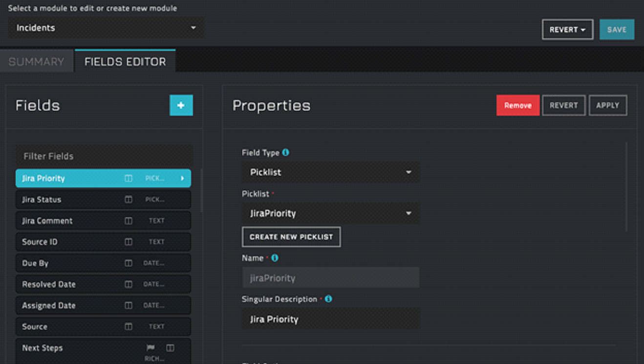Click the Singular Description info icon
This screenshot has height=364, width=644.
(x=328, y=299)
